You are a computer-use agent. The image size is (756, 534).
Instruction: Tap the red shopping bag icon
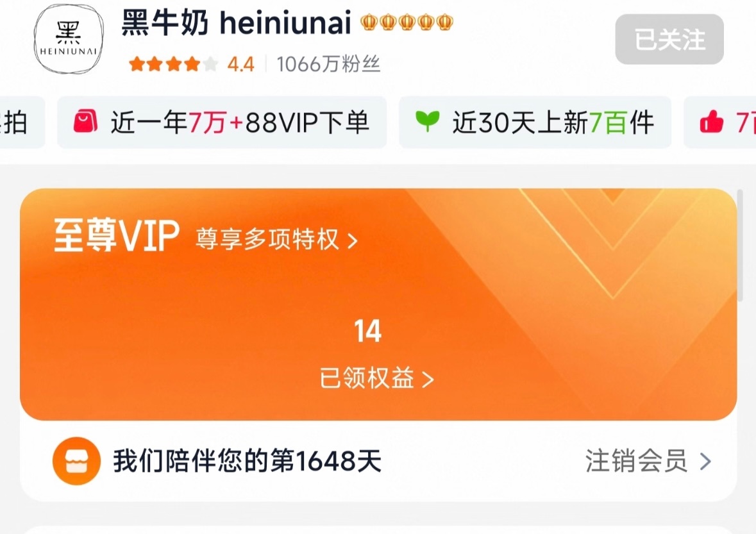(85, 121)
